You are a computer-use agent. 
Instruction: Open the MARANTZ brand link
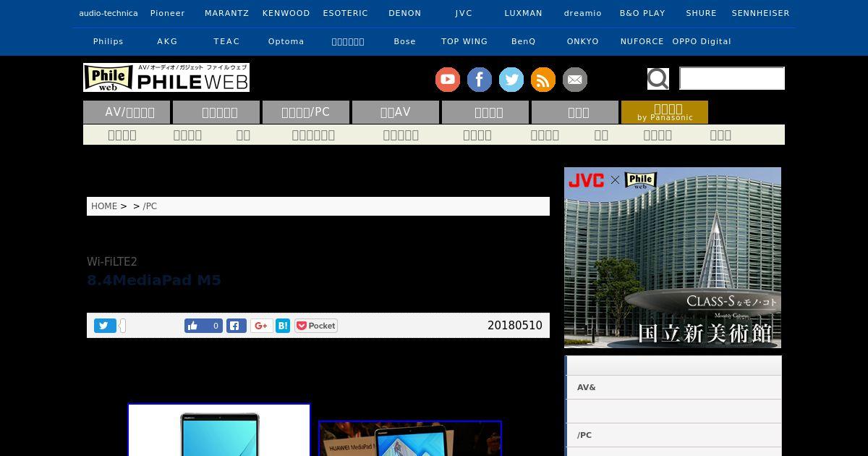(227, 13)
